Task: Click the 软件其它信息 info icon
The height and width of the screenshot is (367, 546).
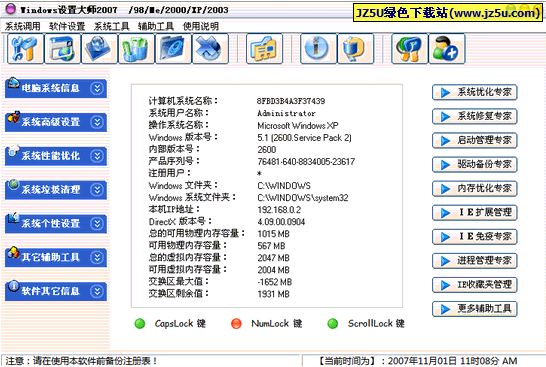Action: tap(13, 286)
